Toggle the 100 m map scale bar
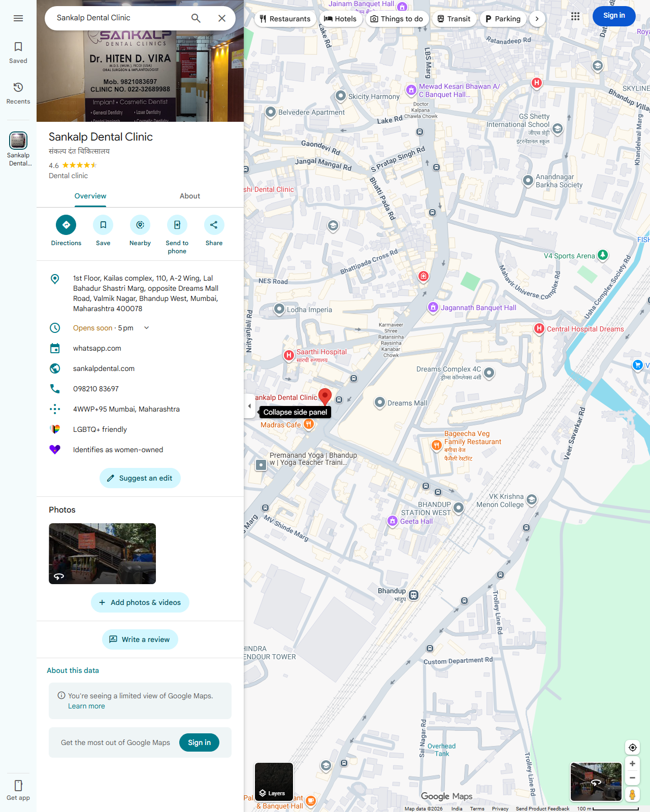Screen dimensions: 650x812 pyautogui.click(x=608, y=808)
